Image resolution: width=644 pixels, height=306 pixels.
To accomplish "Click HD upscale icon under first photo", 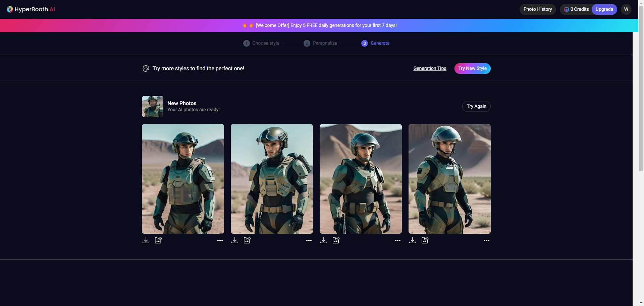I will pos(158,240).
